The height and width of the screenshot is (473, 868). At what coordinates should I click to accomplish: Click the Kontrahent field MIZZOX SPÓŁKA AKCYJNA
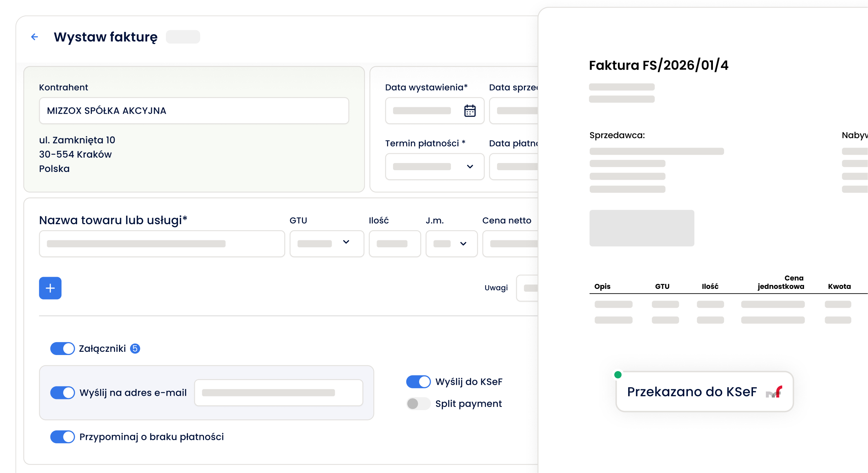pyautogui.click(x=194, y=111)
